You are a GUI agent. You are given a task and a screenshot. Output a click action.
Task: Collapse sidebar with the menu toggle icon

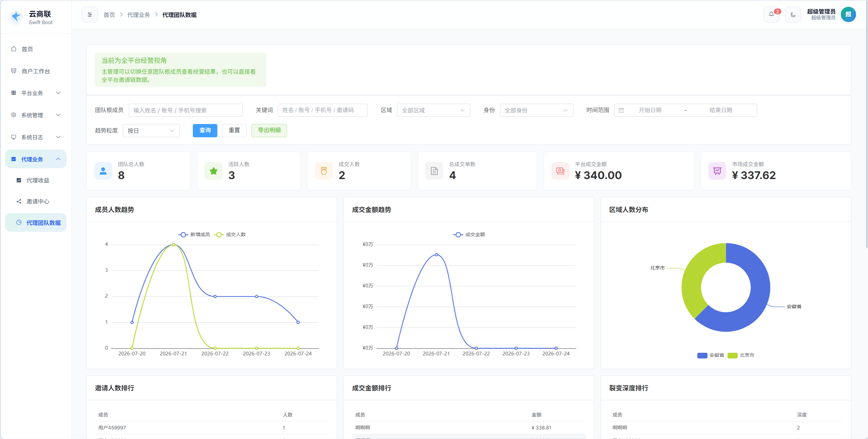90,15
